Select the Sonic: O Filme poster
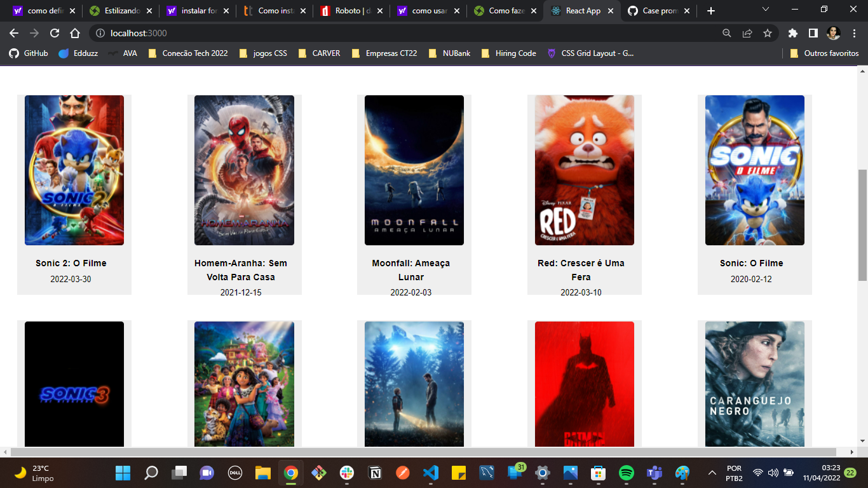Viewport: 868px width, 488px height. [755, 170]
